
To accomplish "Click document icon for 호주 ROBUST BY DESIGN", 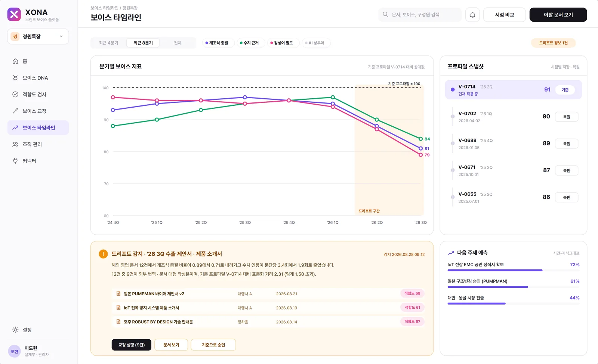I will click(x=118, y=322).
